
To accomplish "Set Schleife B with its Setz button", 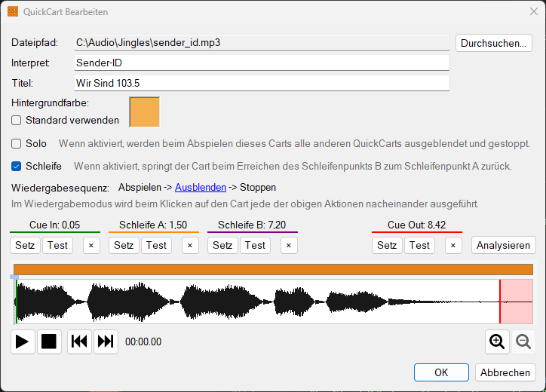I will click(223, 246).
